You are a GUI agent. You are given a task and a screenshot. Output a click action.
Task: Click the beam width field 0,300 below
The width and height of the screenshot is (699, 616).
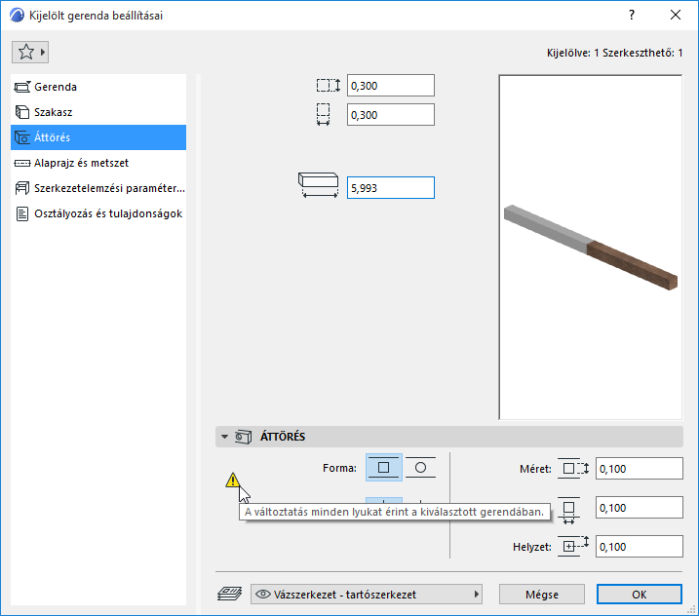(x=391, y=115)
